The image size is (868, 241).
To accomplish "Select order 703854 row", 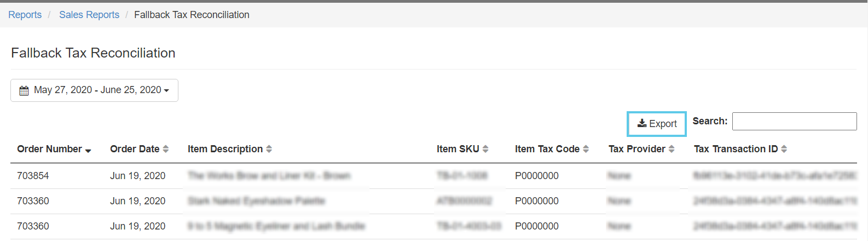I will pos(33,176).
